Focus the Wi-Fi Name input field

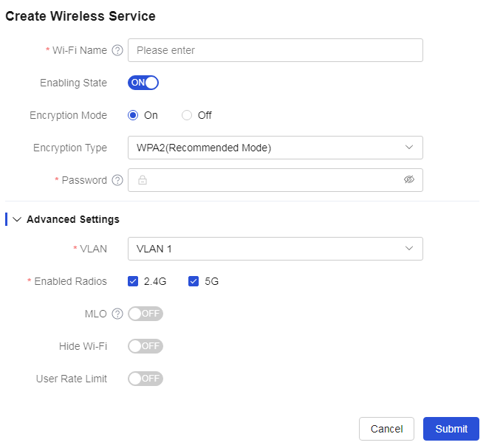tap(275, 50)
